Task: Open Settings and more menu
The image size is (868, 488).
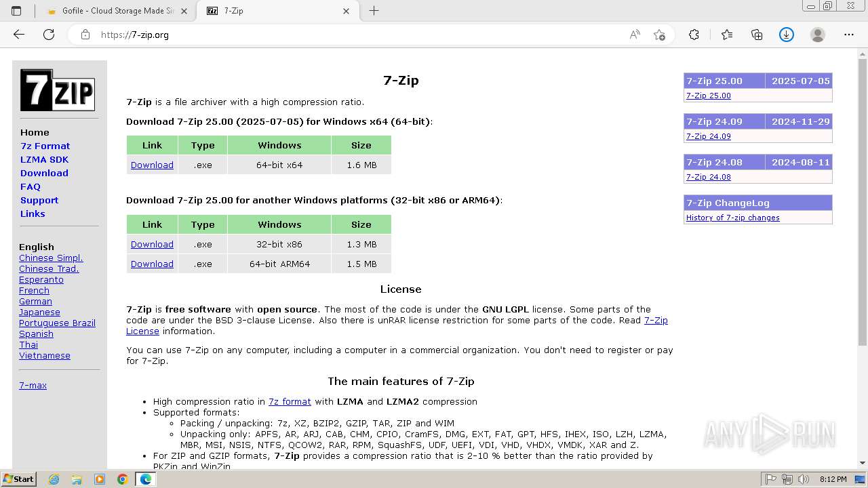Action: [x=849, y=35]
